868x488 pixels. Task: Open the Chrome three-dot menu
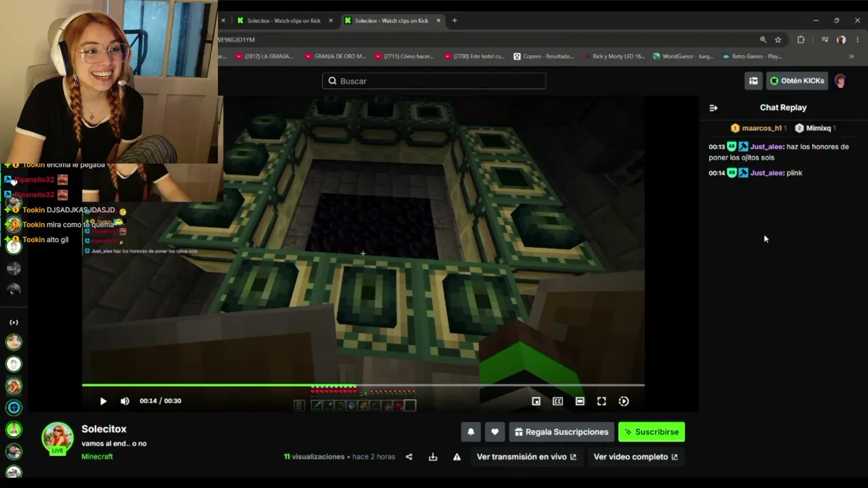(x=858, y=40)
